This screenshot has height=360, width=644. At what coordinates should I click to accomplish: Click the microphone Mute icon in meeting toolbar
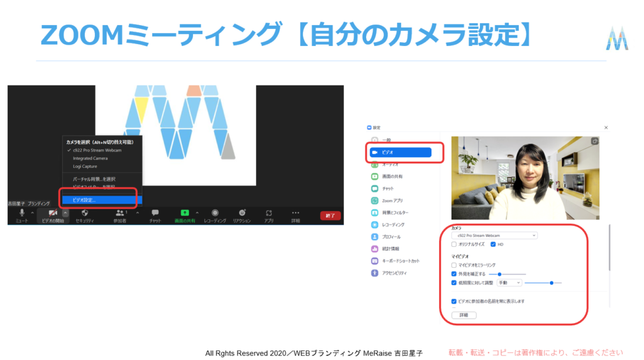[x=22, y=212]
